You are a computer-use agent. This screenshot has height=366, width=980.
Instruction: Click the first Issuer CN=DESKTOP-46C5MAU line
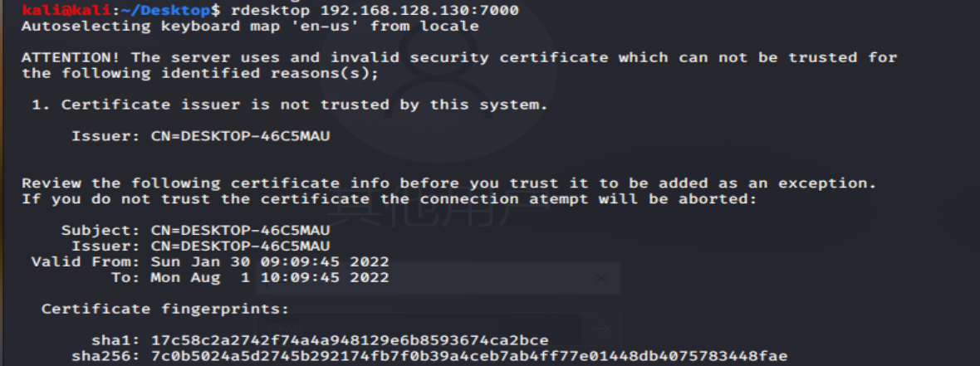(201, 136)
